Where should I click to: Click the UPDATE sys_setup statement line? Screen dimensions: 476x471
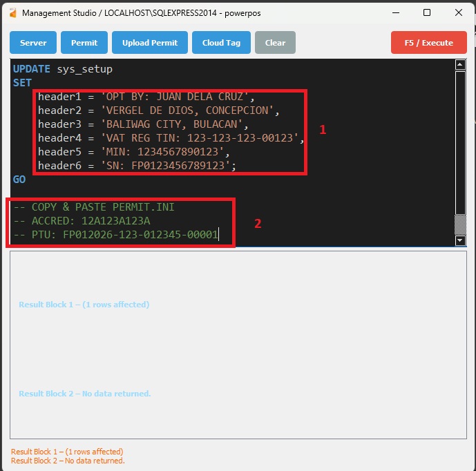(62, 69)
